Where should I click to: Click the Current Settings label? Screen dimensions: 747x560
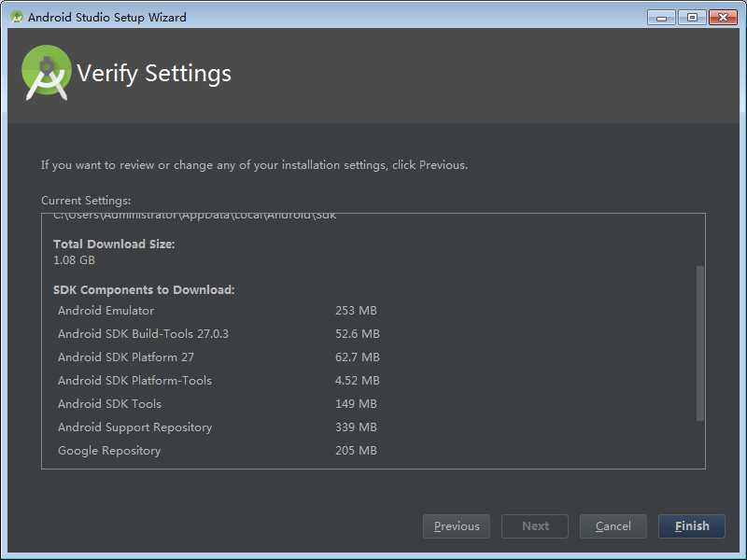pyautogui.click(x=86, y=201)
